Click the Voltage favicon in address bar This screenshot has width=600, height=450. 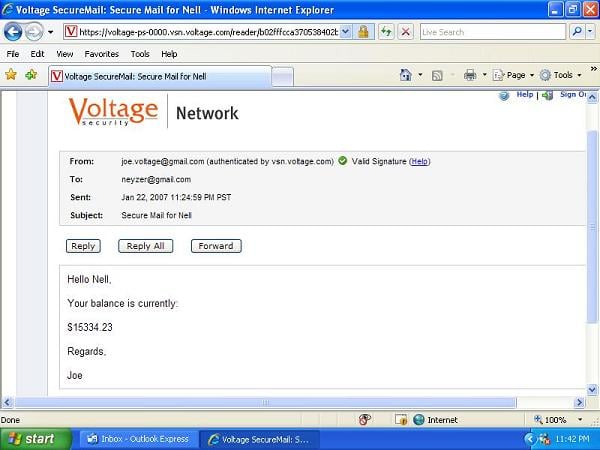[x=71, y=31]
